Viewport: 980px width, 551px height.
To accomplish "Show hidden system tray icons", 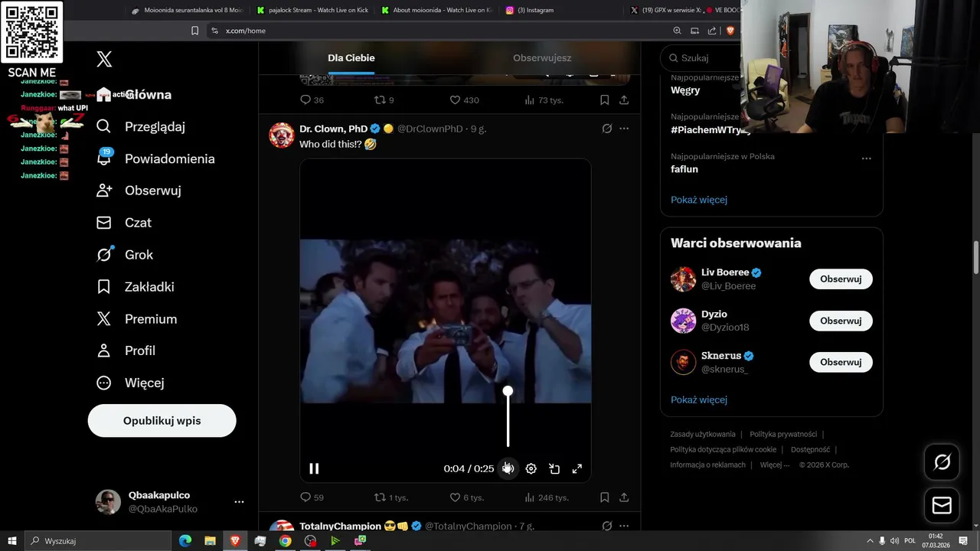I will pyautogui.click(x=870, y=541).
